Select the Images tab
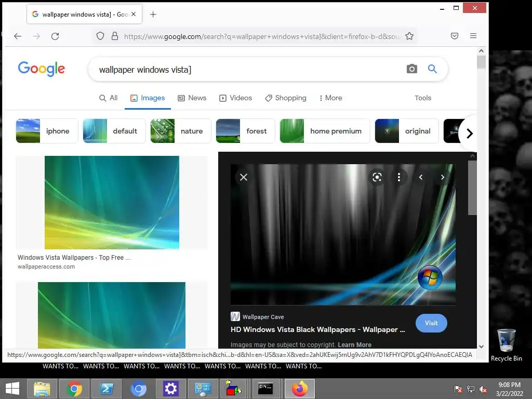 coord(148,98)
